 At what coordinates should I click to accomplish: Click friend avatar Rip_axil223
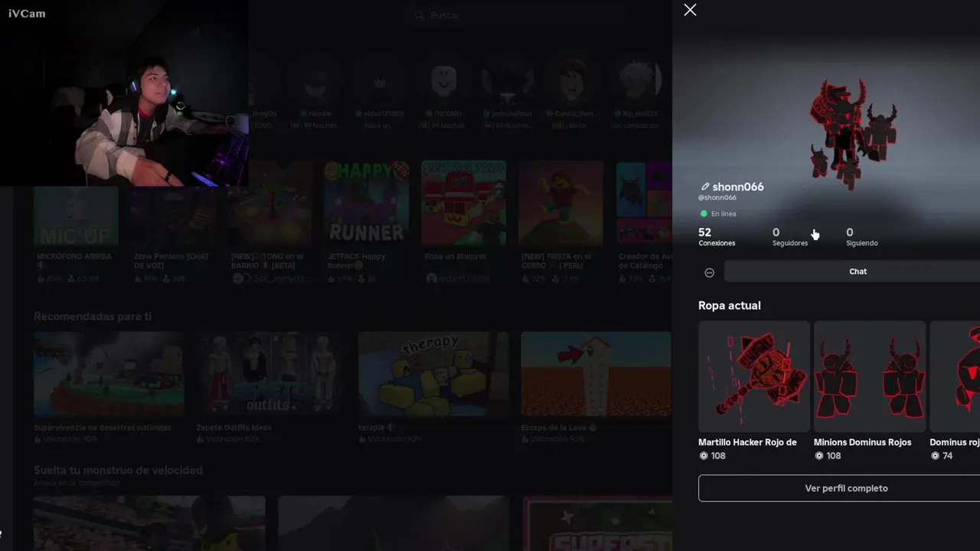pos(635,82)
